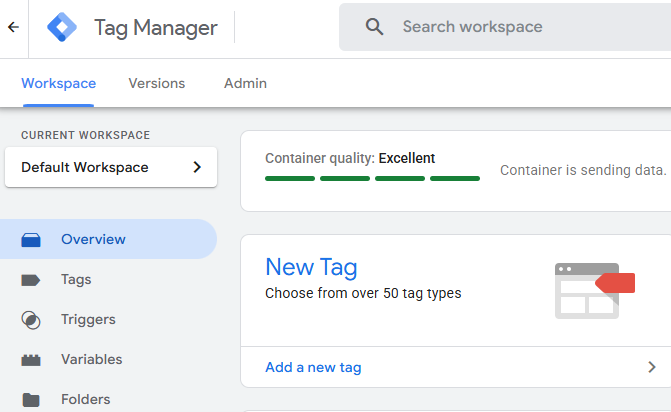Click the Add a new tag link
Viewport: 671px width, 412px height.
coord(313,368)
